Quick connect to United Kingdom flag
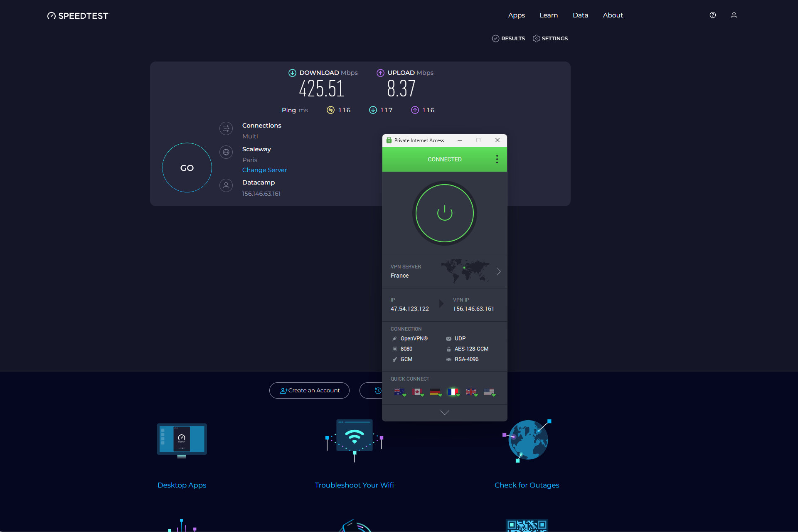Viewport: 798px width, 532px height. 471,392
